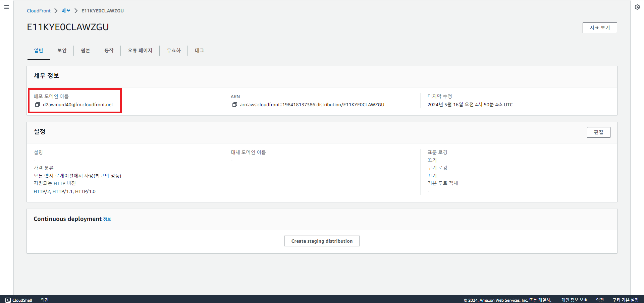This screenshot has height=303, width=644.
Task: Open 쿠키 기본 설정 footer link
Action: [x=626, y=300]
